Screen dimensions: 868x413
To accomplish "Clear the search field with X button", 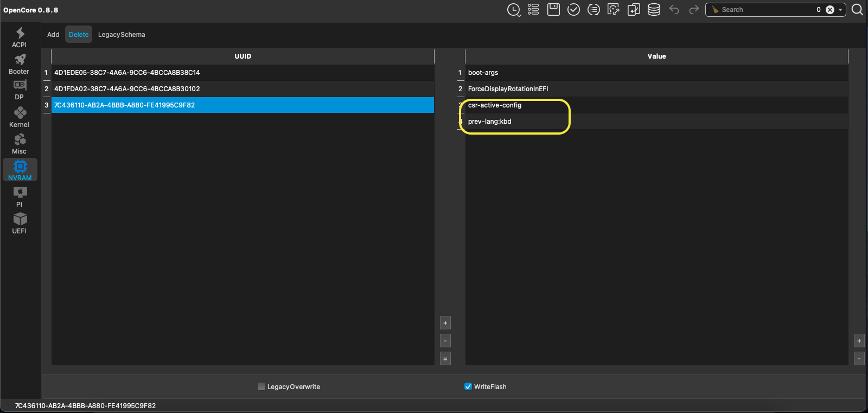I will click(829, 10).
